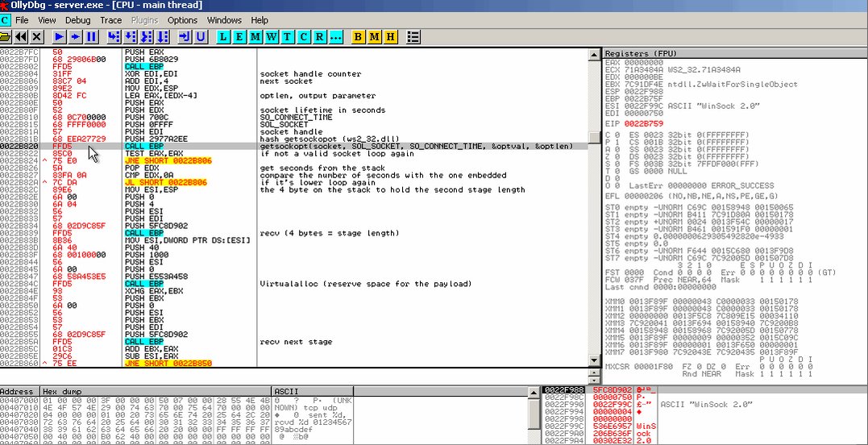The height and width of the screenshot is (445, 868).
Task: Close the debugged program with the X icon
Action: tap(36, 37)
